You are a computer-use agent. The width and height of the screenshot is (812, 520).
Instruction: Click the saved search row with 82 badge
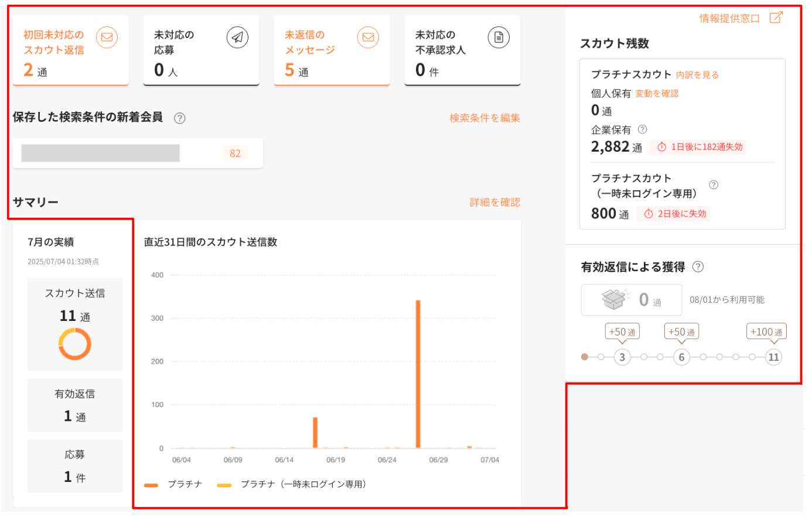pyautogui.click(x=138, y=153)
